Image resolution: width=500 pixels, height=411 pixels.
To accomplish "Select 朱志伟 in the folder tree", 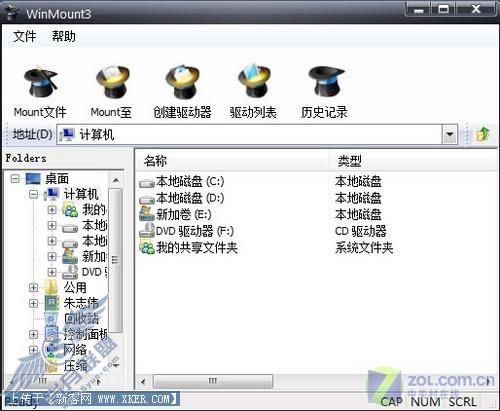I will 81,303.
